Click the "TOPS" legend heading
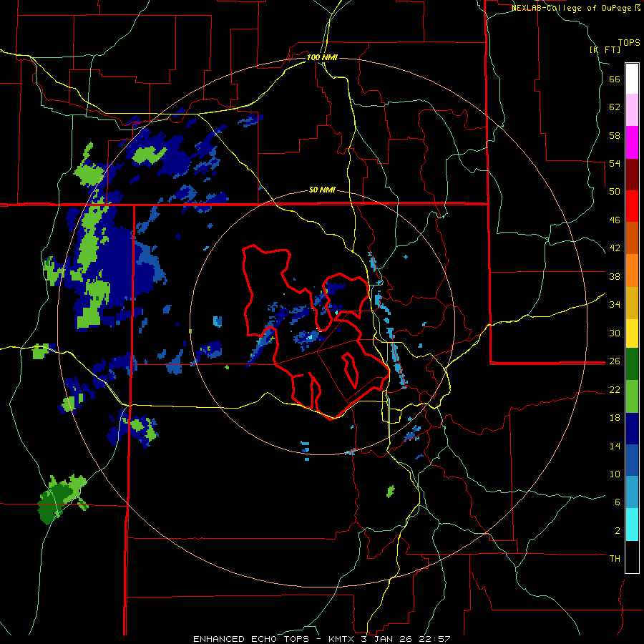Screen dimensions: 644x644 point(629,42)
